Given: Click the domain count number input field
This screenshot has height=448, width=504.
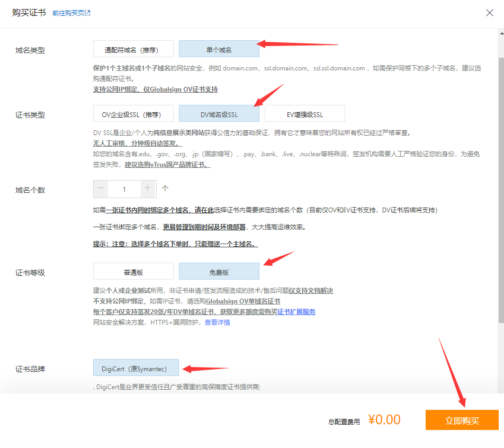Looking at the screenshot, I should (124, 189).
